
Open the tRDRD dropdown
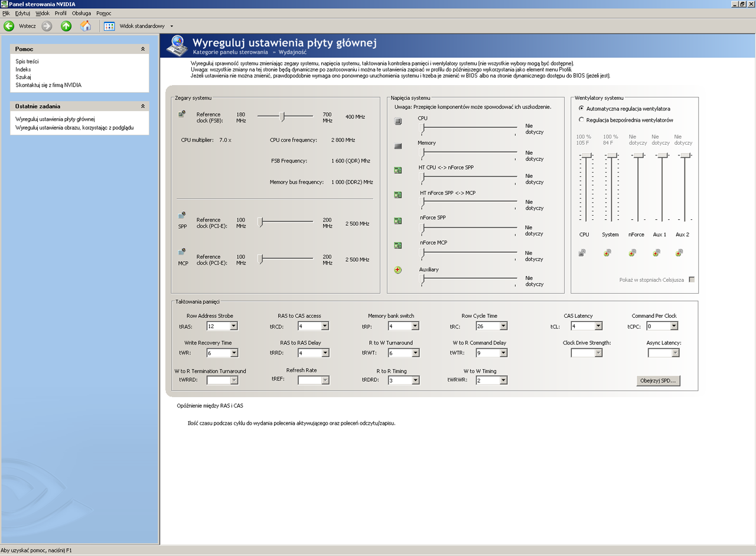(x=403, y=381)
